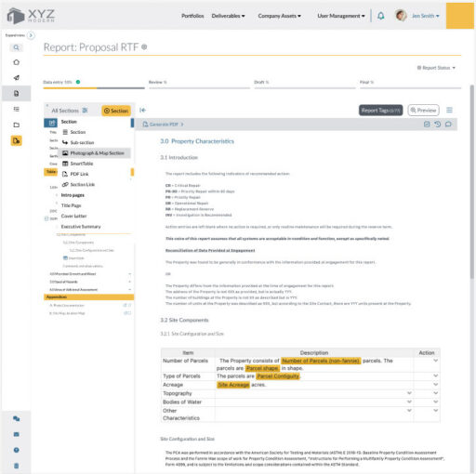The width and height of the screenshot is (476, 474).
Task: Choose Photograph & Map Section option
Action: coord(94,153)
